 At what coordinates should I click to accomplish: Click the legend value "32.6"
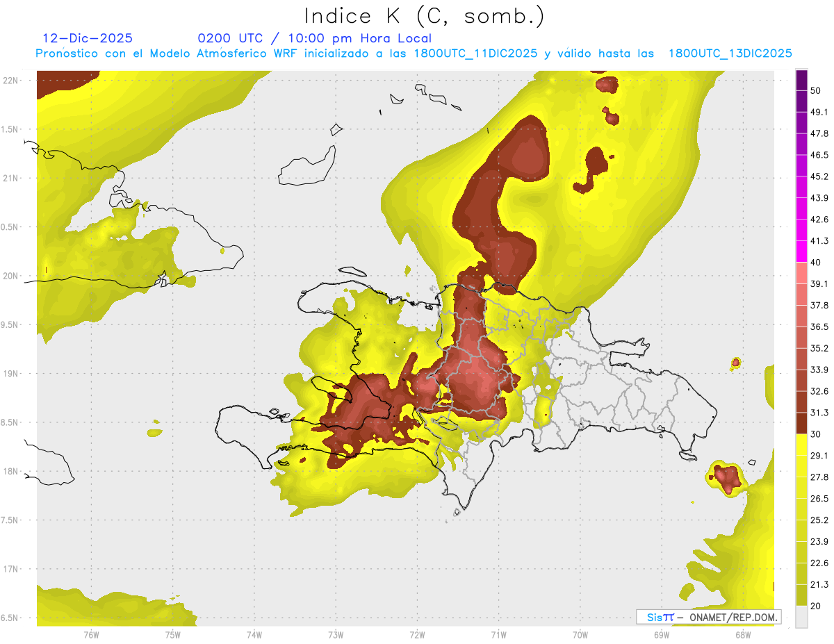tap(819, 391)
